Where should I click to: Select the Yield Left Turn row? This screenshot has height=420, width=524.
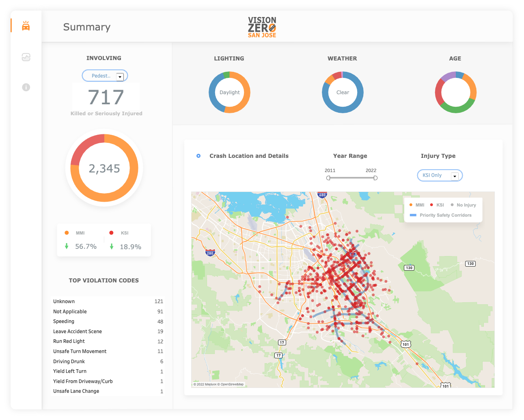[x=108, y=371]
